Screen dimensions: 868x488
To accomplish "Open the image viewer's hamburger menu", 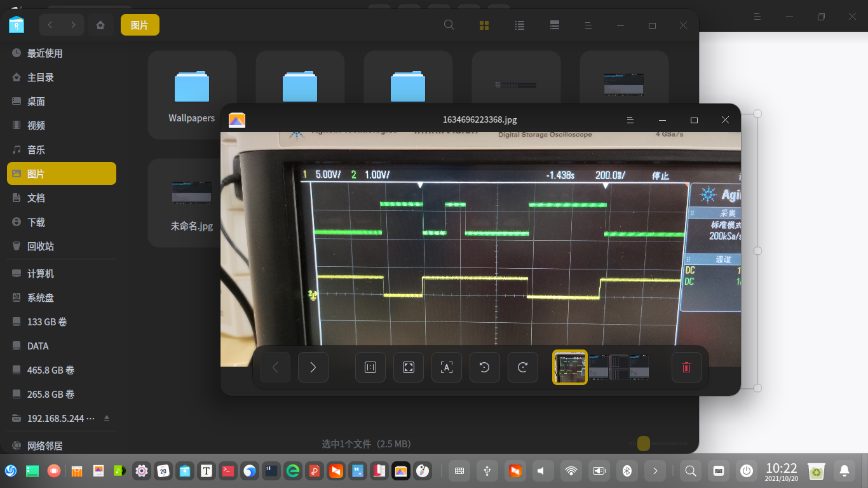I will coord(630,120).
